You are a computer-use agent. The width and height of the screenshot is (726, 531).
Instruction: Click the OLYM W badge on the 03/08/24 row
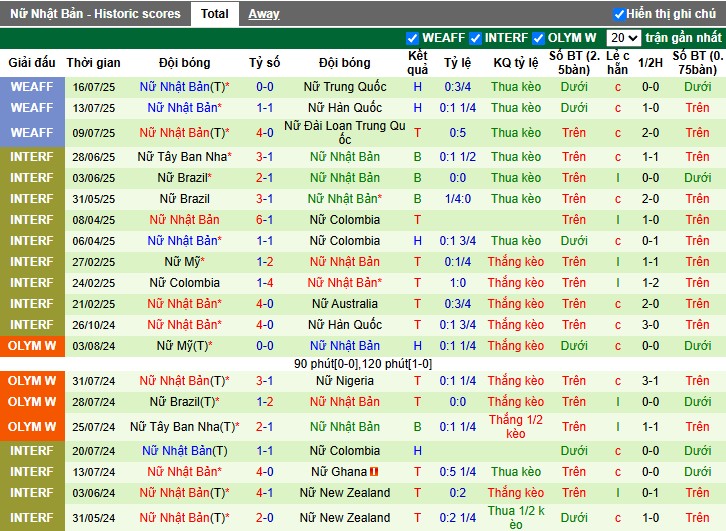tap(32, 346)
